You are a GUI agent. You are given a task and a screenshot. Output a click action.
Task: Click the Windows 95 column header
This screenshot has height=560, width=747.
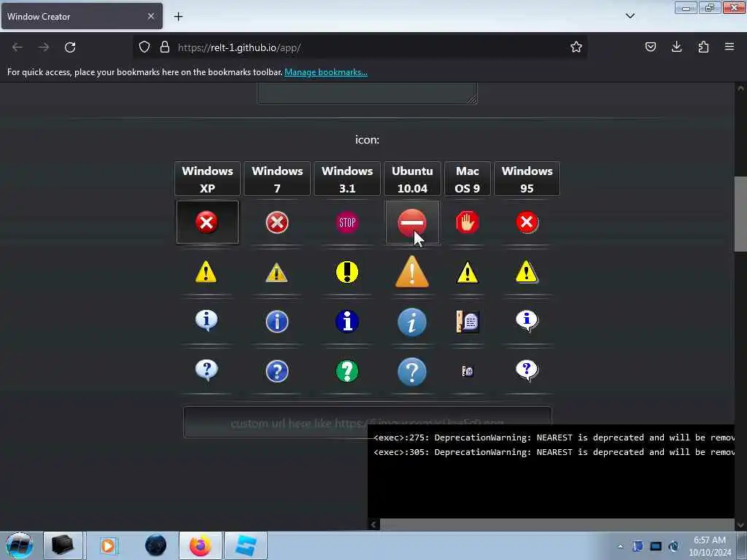point(527,179)
